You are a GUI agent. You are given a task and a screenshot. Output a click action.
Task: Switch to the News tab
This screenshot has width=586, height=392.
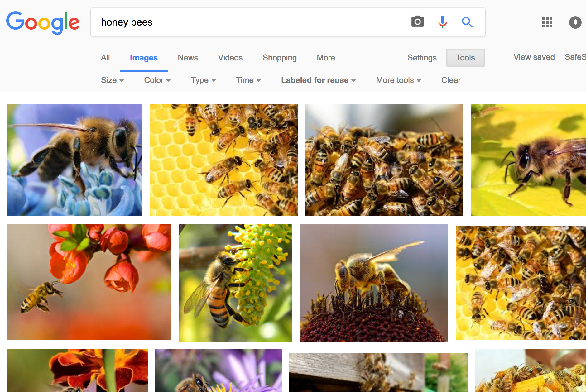tap(188, 58)
